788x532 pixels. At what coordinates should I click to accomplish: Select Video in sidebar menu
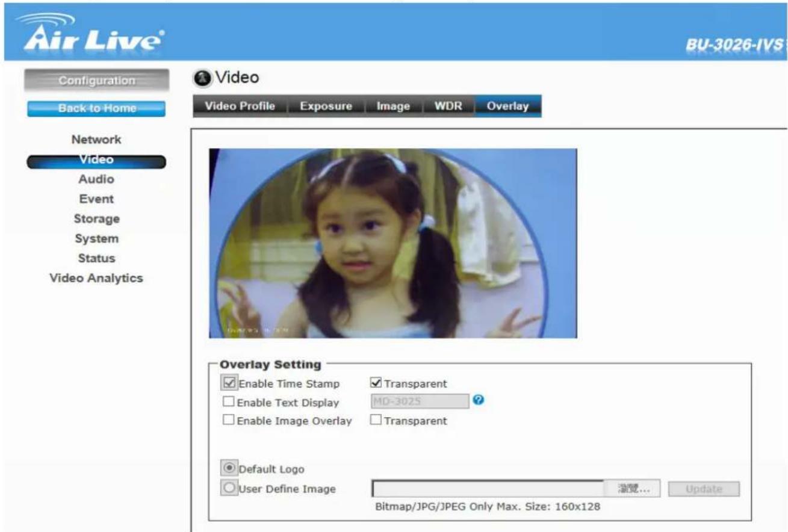click(x=96, y=160)
